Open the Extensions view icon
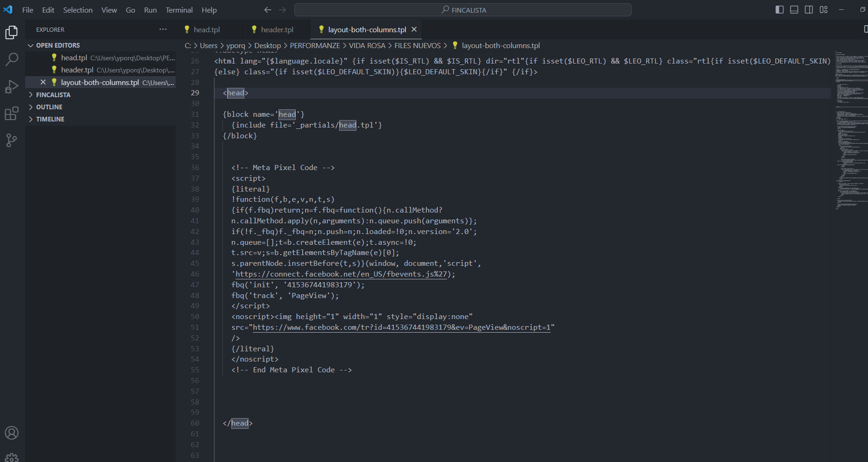This screenshot has width=868, height=462. point(12,114)
